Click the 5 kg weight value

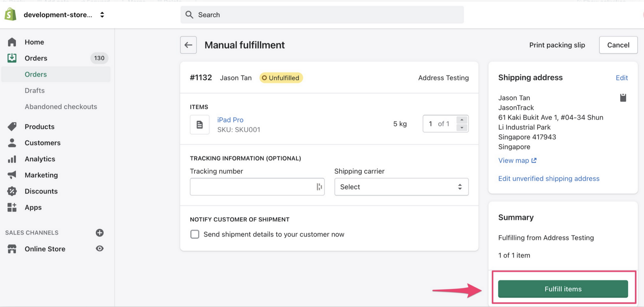point(400,124)
